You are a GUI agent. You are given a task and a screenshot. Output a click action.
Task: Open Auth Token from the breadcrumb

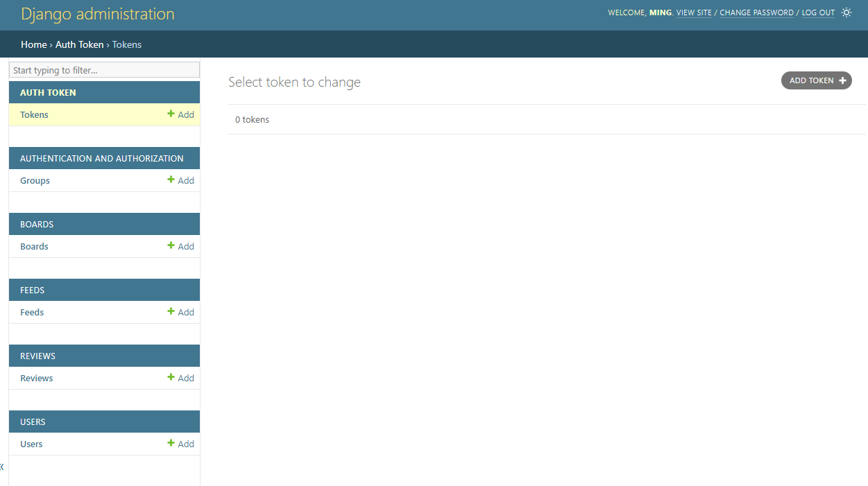[79, 44]
